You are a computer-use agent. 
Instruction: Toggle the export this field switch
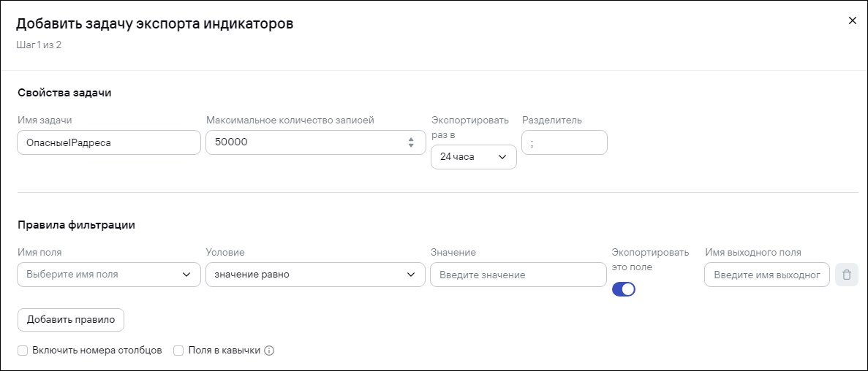point(623,289)
